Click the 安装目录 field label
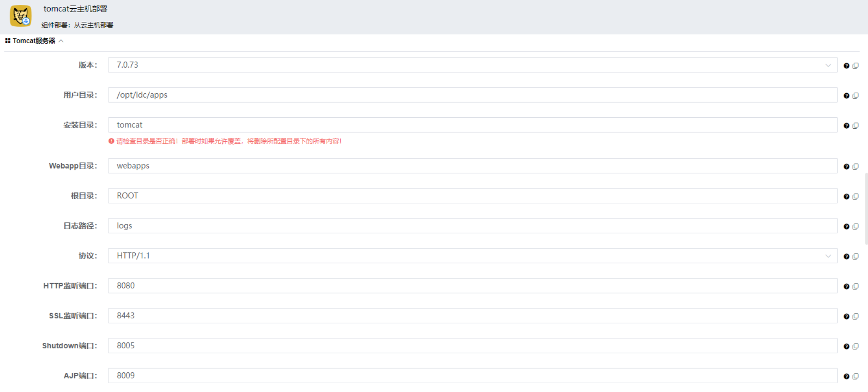868x392 pixels. tap(80, 125)
